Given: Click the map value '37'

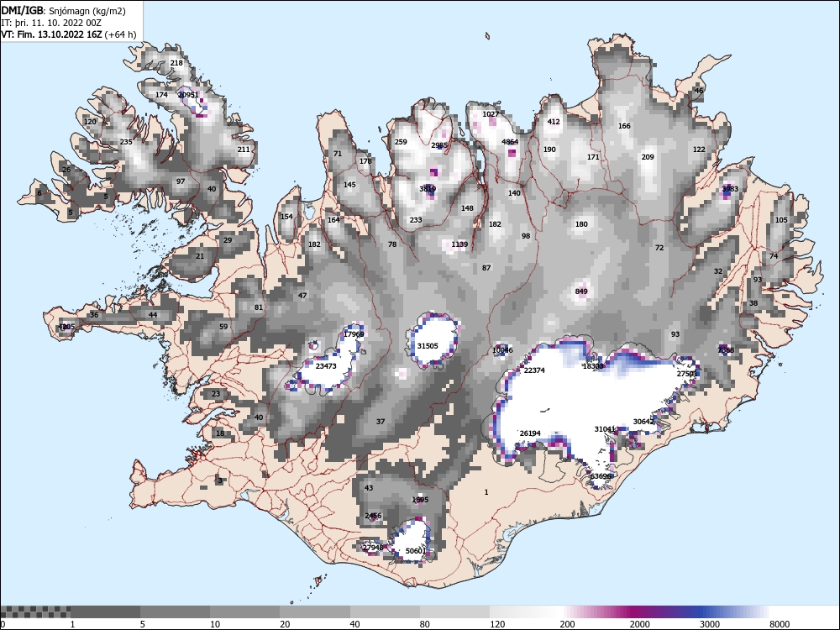Looking at the screenshot, I should click(x=381, y=422).
